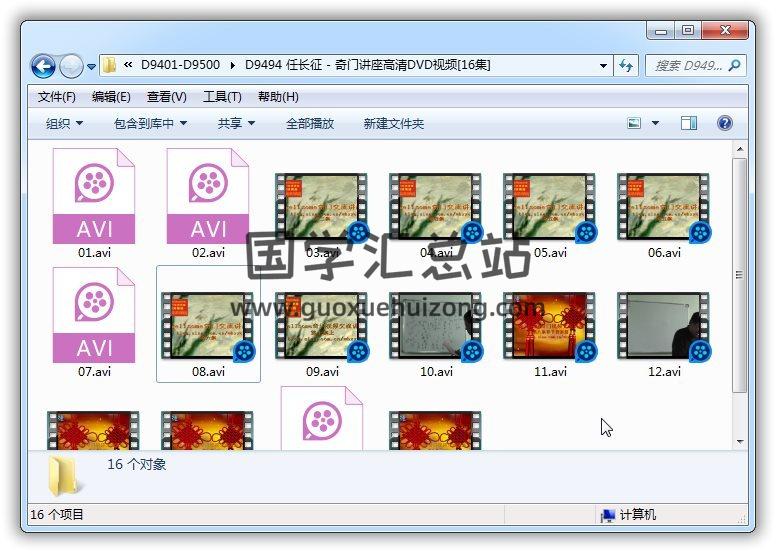The height and width of the screenshot is (553, 776).
Task: Click the D9494 任长征 breadcrumb segment
Action: point(368,65)
